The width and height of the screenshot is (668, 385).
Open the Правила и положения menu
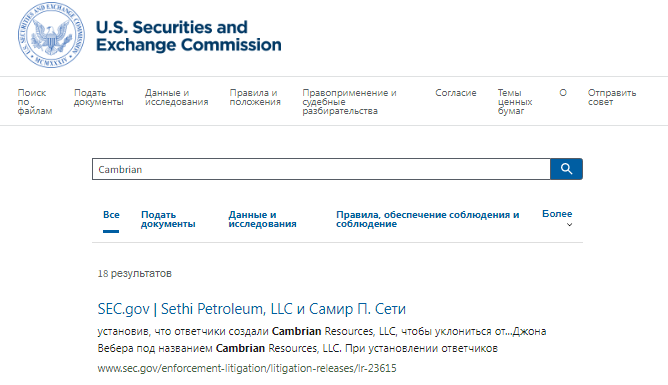point(255,98)
